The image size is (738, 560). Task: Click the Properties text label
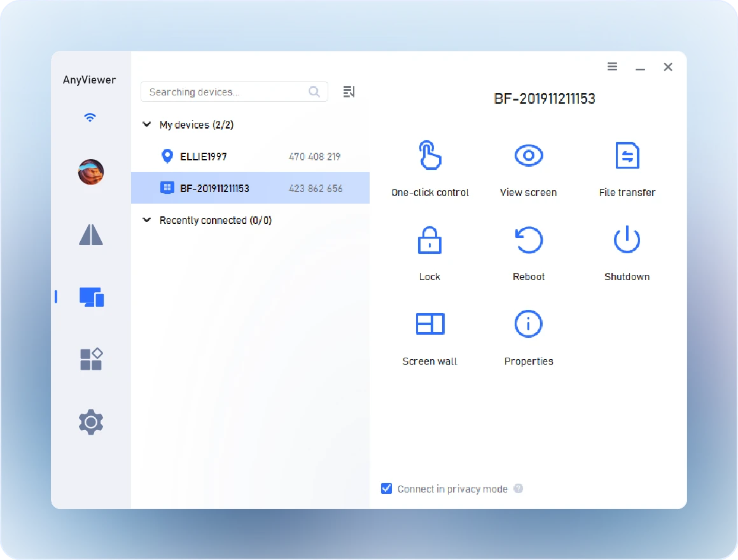click(529, 361)
